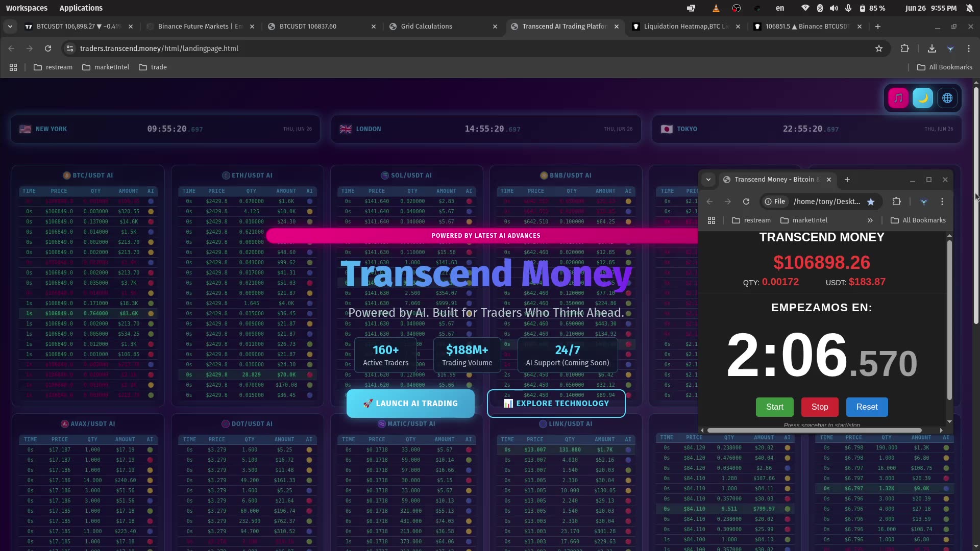The width and height of the screenshot is (980, 551).
Task: Click the main page vertical scrollbar
Action: [x=976, y=205]
